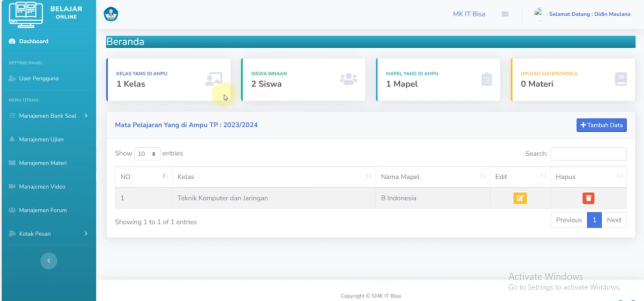Viewport: 644px width, 301px height.
Task: Click the clipboard icon on Mapel card
Action: pyautogui.click(x=486, y=80)
